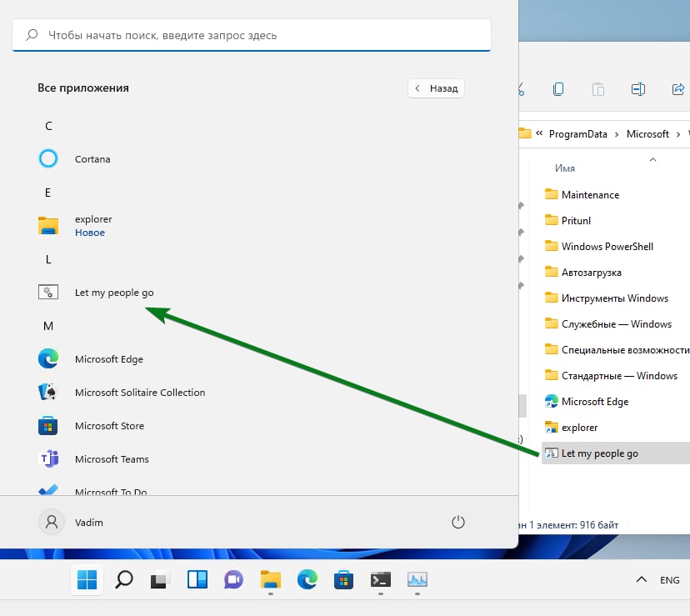Click the Start menu search field
The image size is (690, 616).
pyautogui.click(x=252, y=35)
